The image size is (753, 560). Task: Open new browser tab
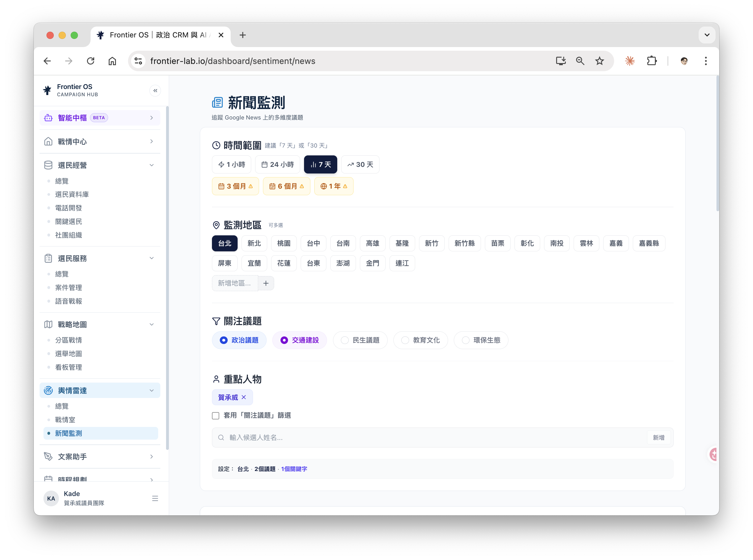coord(242,35)
